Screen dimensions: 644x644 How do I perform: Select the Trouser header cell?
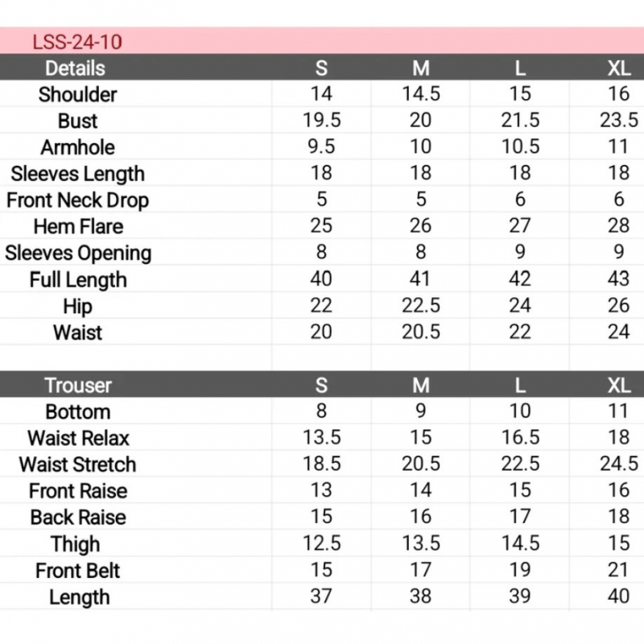(x=78, y=386)
